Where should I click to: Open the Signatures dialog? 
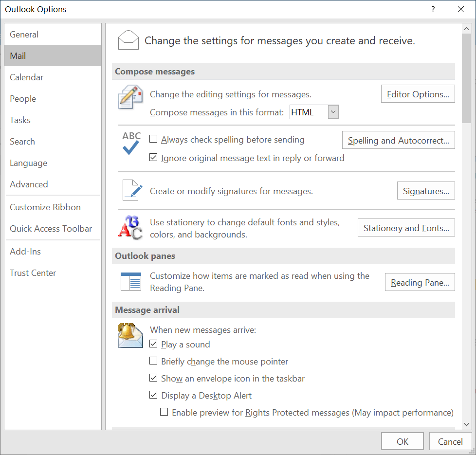tap(426, 191)
